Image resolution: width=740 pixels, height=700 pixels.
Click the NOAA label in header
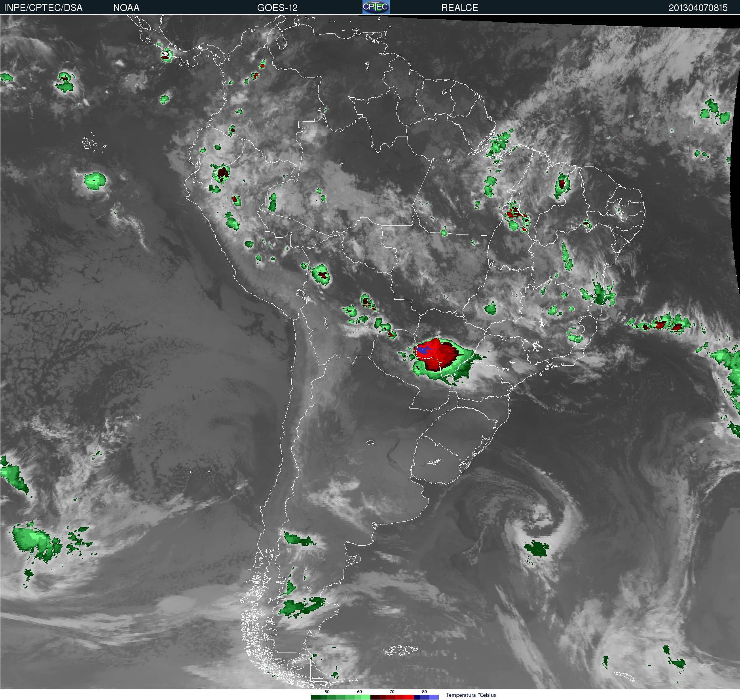(126, 8)
